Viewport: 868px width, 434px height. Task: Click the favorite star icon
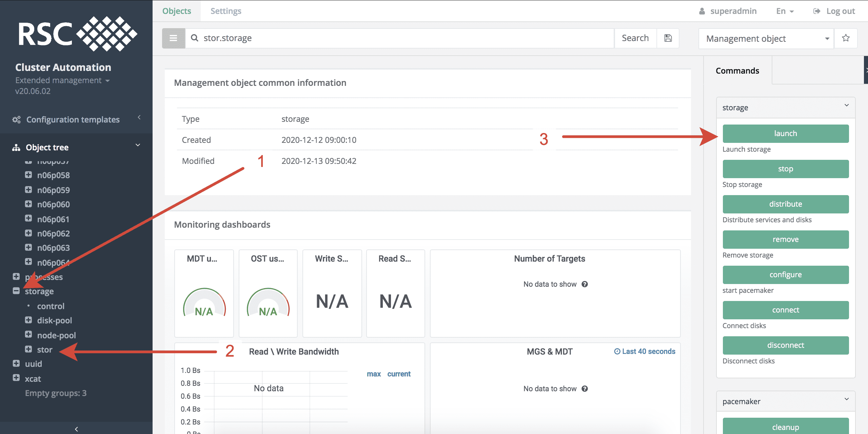[x=846, y=38]
